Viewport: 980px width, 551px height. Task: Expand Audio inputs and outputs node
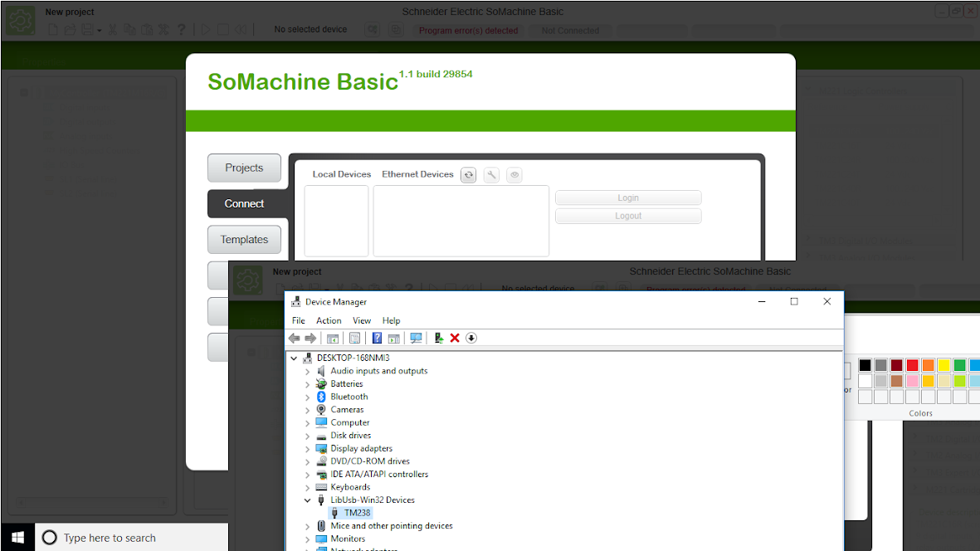(308, 371)
